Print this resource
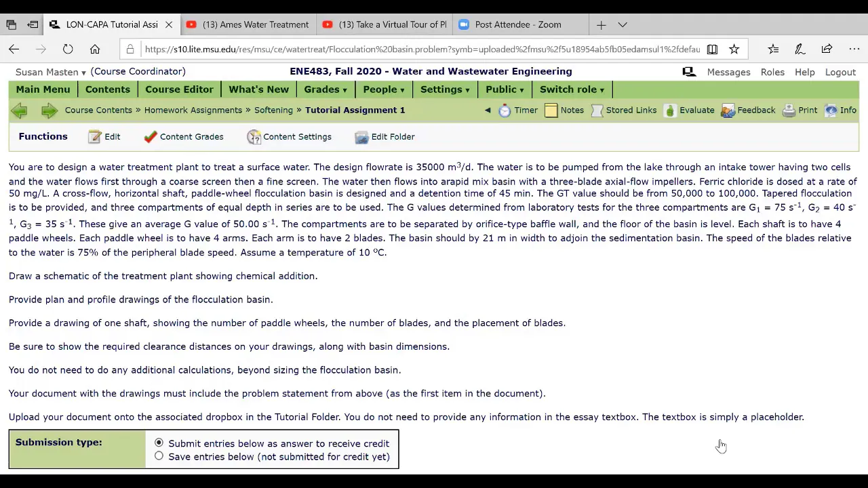The height and width of the screenshot is (488, 868). tap(800, 110)
